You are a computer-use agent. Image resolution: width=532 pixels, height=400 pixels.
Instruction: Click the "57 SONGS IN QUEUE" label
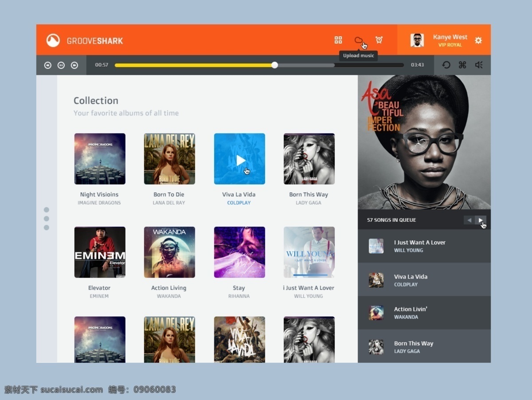tap(391, 220)
